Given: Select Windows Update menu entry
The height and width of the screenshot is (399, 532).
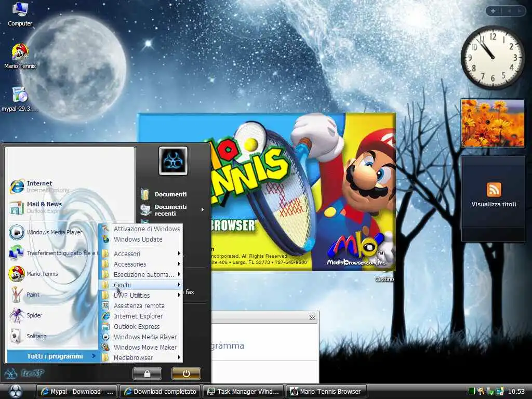Looking at the screenshot, I should (x=141, y=239).
